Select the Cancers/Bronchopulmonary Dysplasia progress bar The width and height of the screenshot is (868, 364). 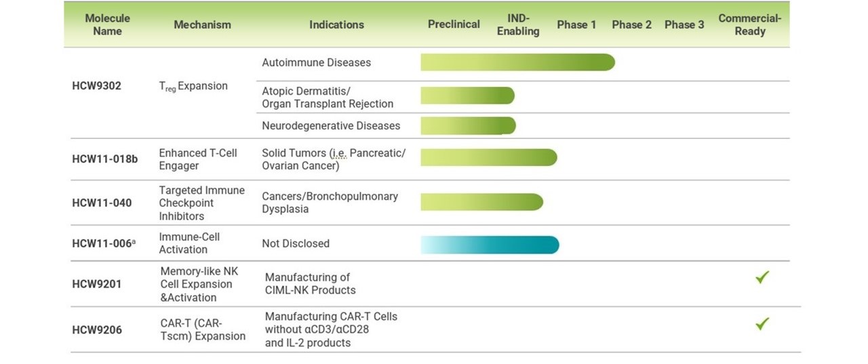click(x=482, y=202)
